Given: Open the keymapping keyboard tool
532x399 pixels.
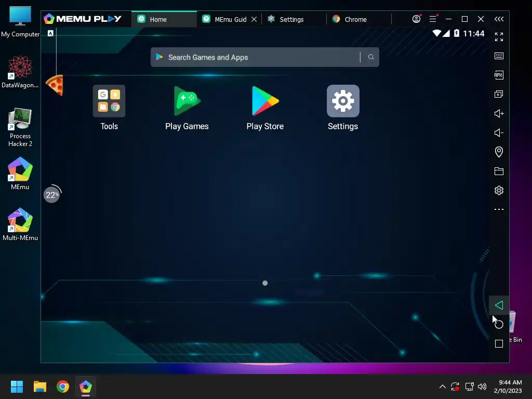Looking at the screenshot, I should point(499,56).
